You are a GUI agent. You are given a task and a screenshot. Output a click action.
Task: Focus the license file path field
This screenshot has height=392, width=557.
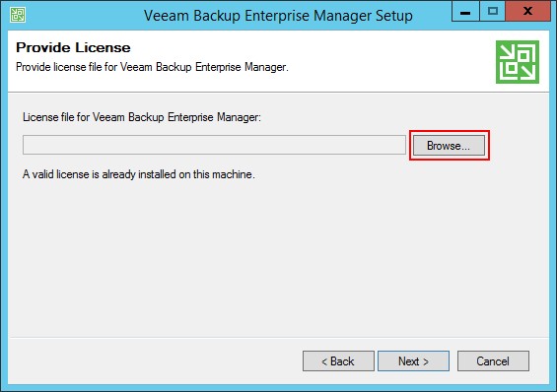point(214,145)
